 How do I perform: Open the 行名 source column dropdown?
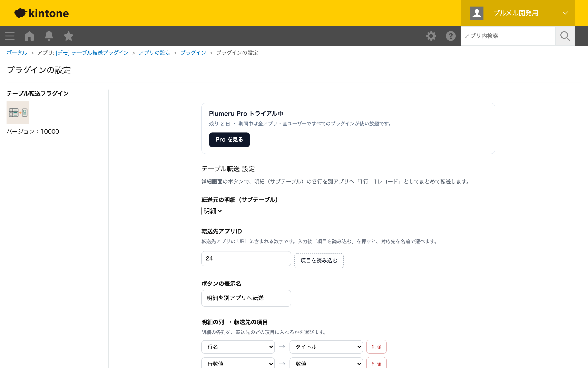pos(238,347)
